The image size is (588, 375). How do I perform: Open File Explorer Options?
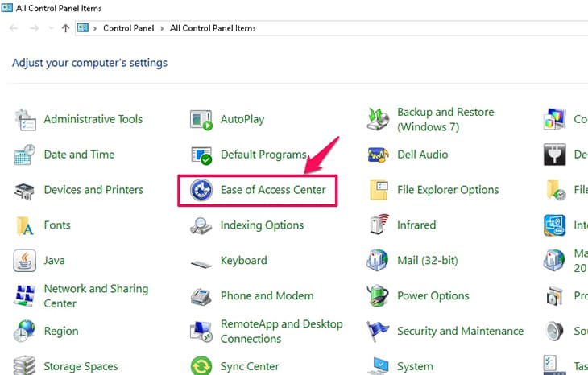point(448,190)
